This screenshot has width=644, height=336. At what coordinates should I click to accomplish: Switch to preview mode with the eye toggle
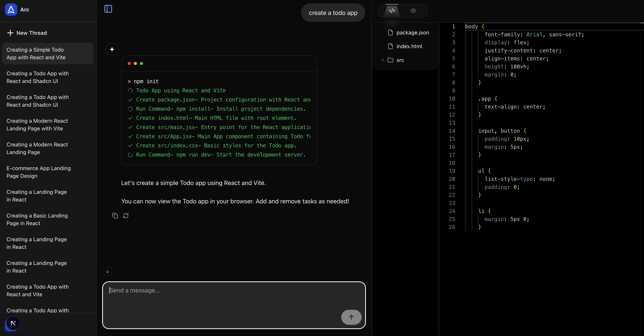pos(413,11)
